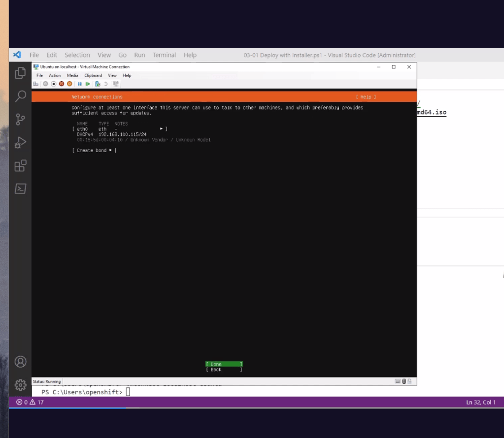Screen dimensions: 504x438
Task: Select Done in Ubuntu installer
Action: (224, 364)
